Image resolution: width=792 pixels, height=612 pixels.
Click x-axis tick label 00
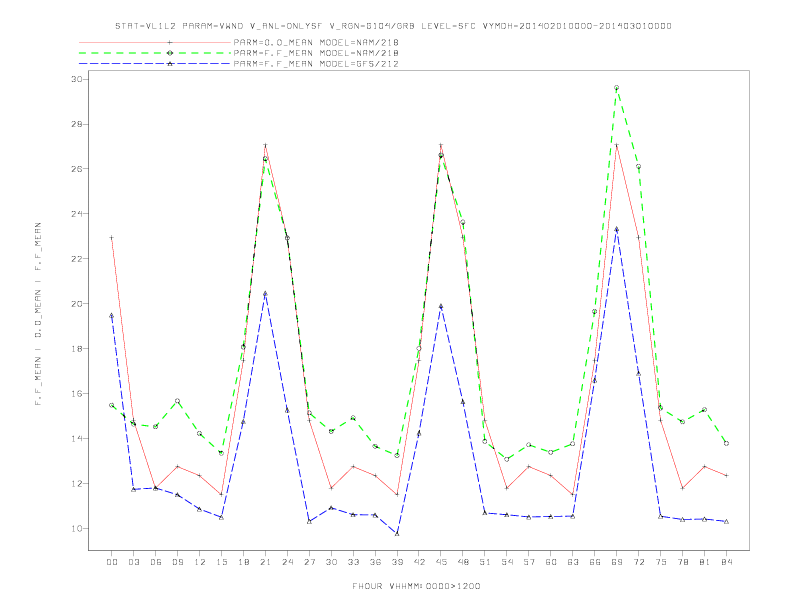point(112,562)
